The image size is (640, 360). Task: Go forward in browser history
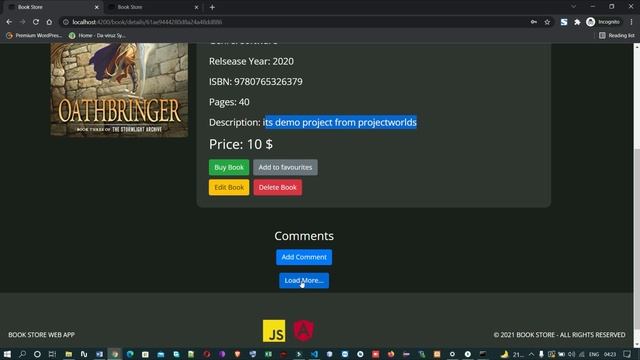point(22,22)
